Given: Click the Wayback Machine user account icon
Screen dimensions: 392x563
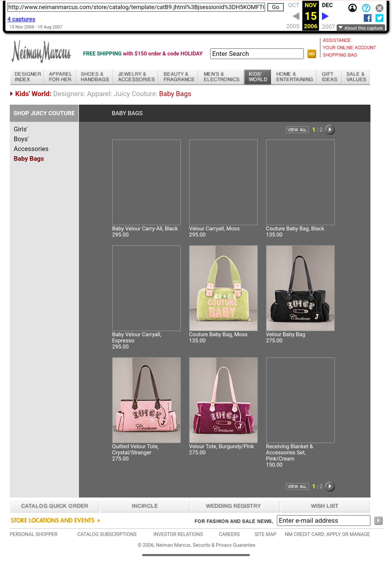Looking at the screenshot, I should click(352, 8).
